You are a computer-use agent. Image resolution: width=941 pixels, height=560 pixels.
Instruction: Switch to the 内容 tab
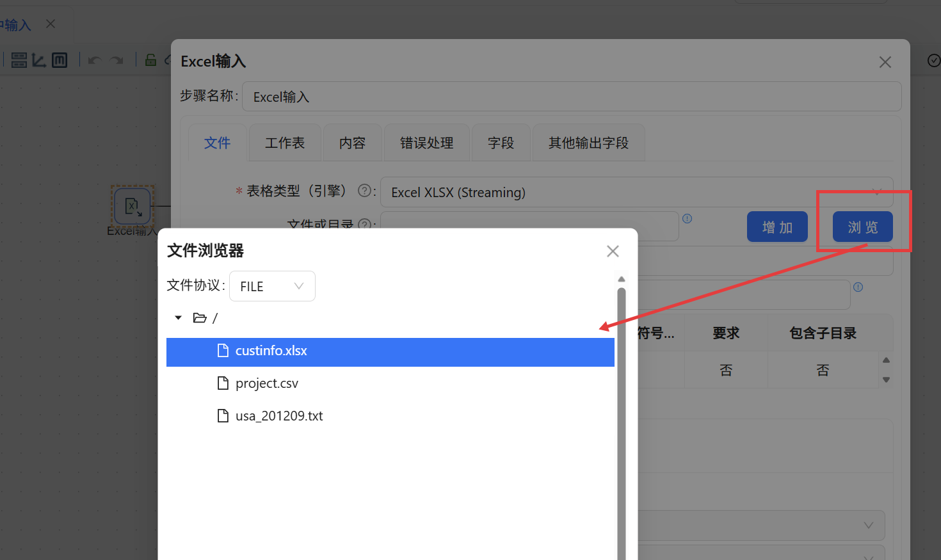point(352,143)
